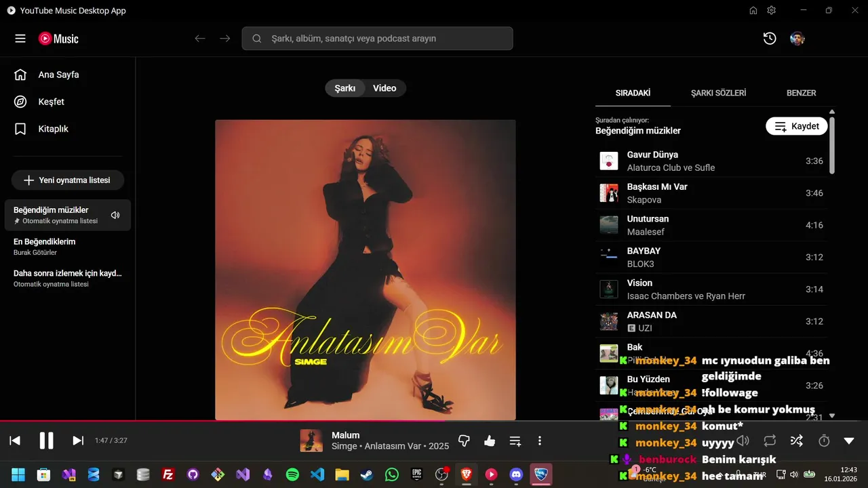Open Spotify from the taskbar
This screenshot has width=868, height=488.
click(293, 475)
